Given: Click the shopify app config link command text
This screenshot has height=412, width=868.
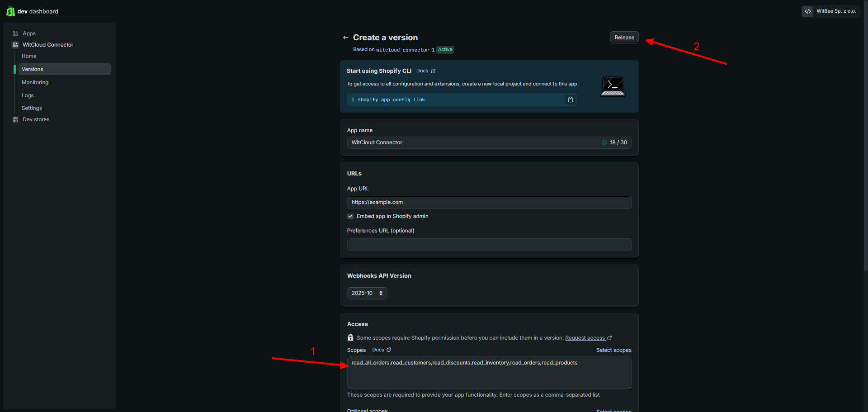Looking at the screenshot, I should pyautogui.click(x=391, y=100).
